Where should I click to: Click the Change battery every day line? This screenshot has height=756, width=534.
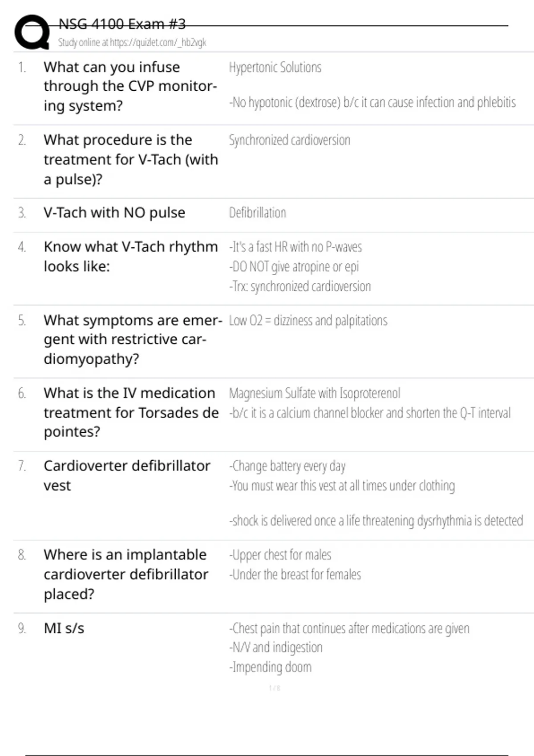click(287, 466)
